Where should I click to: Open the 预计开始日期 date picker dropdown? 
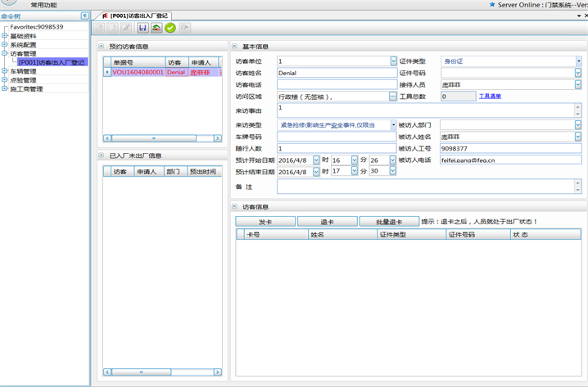[x=316, y=160]
